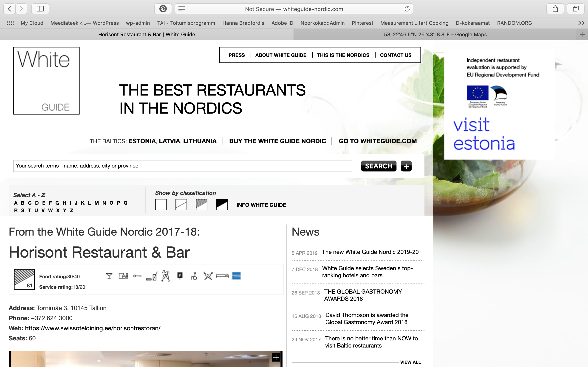Viewport: 588px width, 367px height.
Task: Click the parking P sign icon
Action: (180, 276)
